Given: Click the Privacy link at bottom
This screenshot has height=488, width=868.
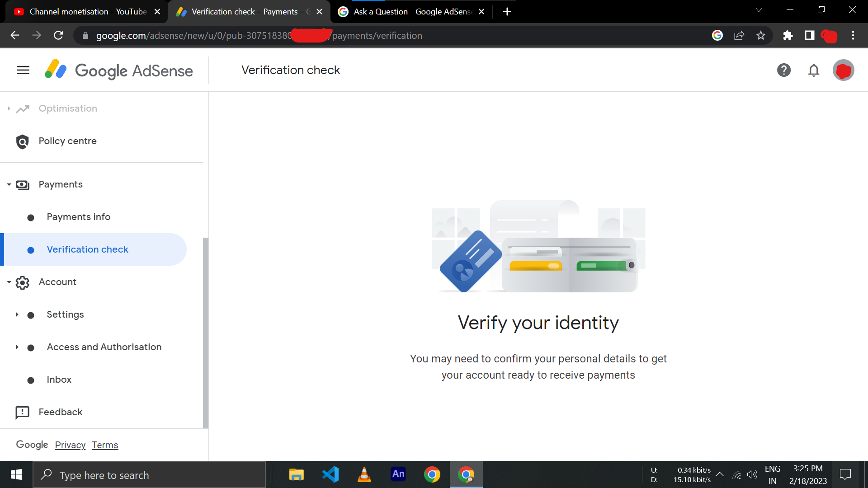Looking at the screenshot, I should 71,445.
